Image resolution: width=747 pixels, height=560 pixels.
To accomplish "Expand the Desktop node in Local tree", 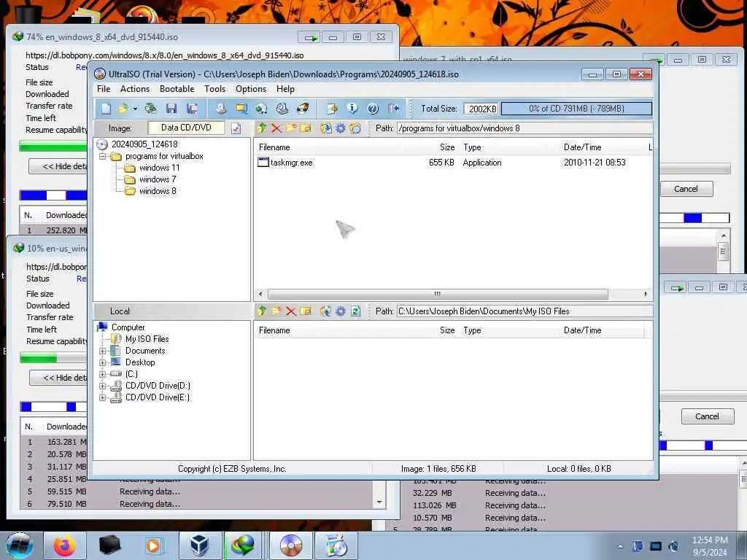I will (x=102, y=362).
